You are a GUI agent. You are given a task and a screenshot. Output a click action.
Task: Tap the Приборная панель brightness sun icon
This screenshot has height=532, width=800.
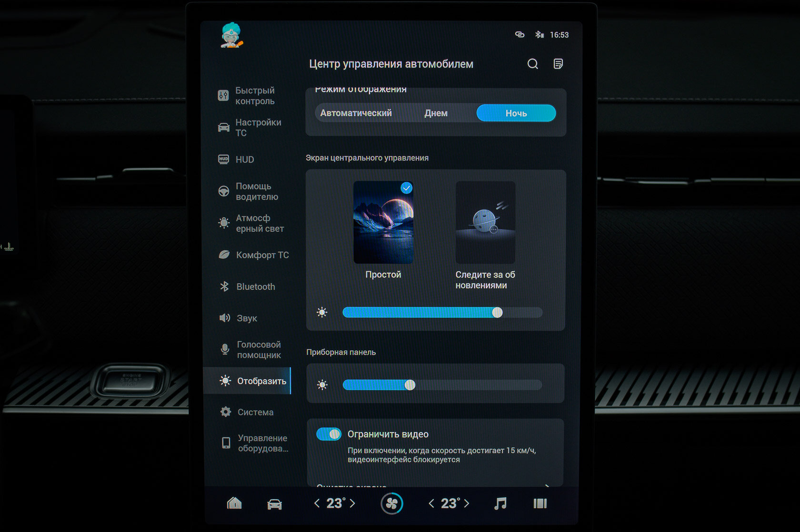322,385
